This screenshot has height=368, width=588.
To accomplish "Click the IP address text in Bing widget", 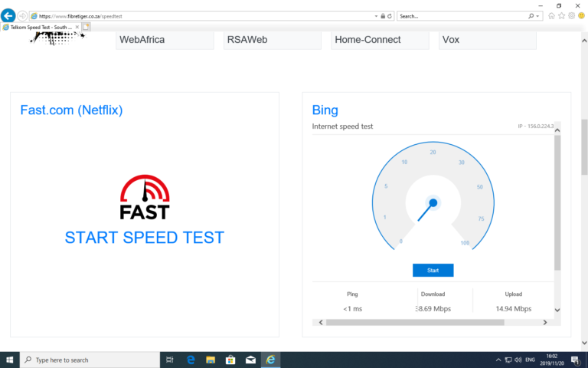I will coord(535,127).
